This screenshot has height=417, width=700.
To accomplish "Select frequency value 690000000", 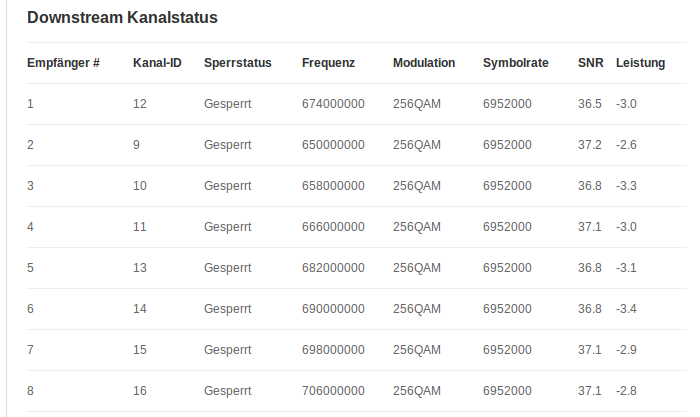I will coord(333,309).
